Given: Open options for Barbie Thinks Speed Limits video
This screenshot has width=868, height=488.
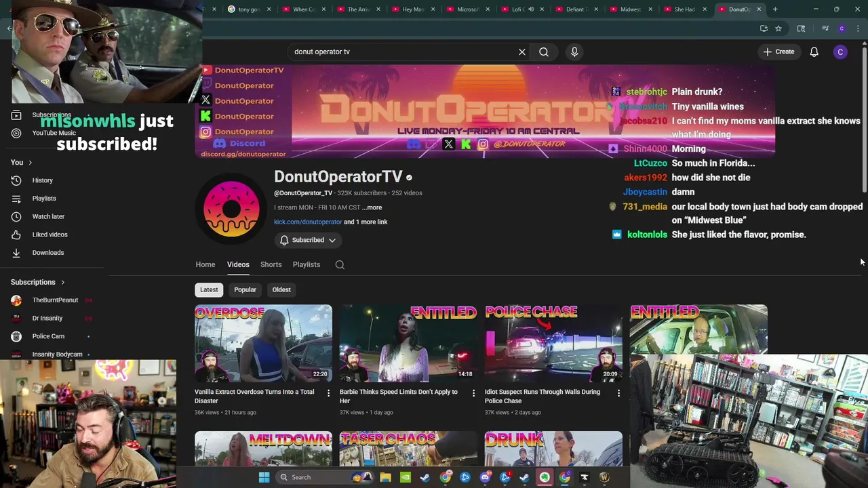Looking at the screenshot, I should click(473, 393).
